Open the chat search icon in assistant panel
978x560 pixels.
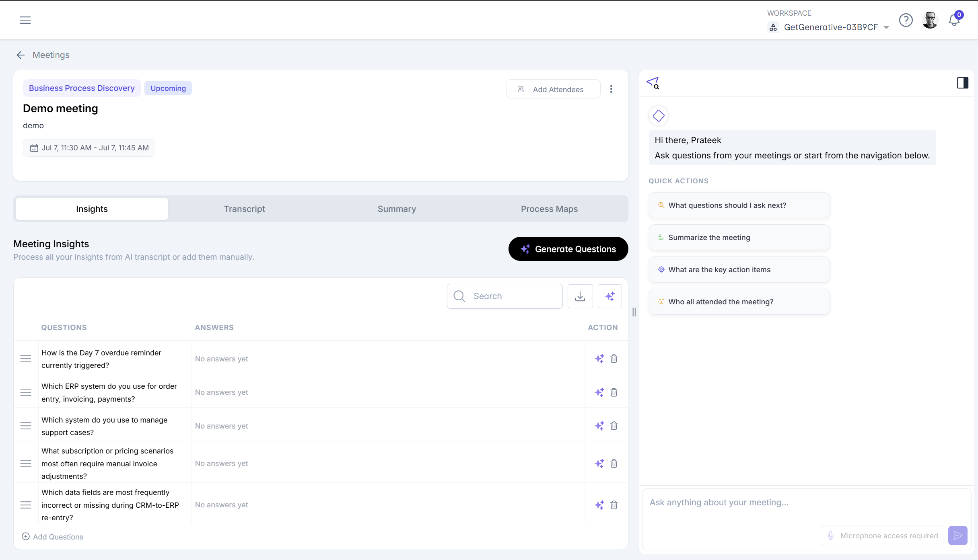tap(653, 83)
